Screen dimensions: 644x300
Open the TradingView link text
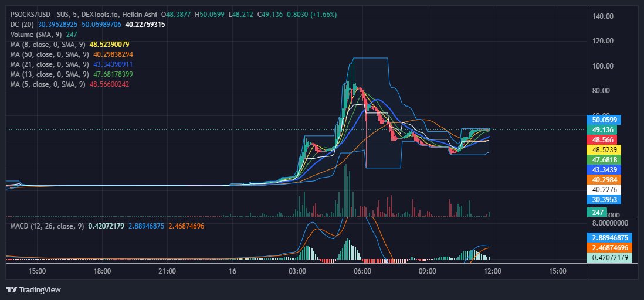pyautogui.click(x=40, y=289)
